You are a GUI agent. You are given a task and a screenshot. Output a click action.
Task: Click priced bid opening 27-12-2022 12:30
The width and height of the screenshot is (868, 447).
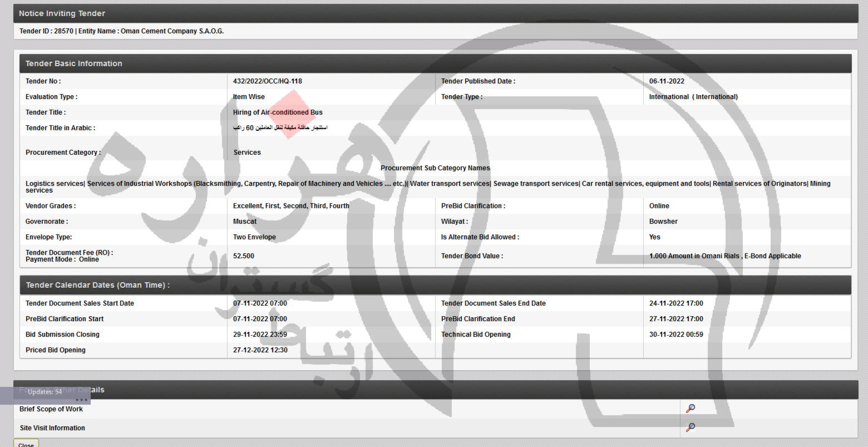pos(260,350)
